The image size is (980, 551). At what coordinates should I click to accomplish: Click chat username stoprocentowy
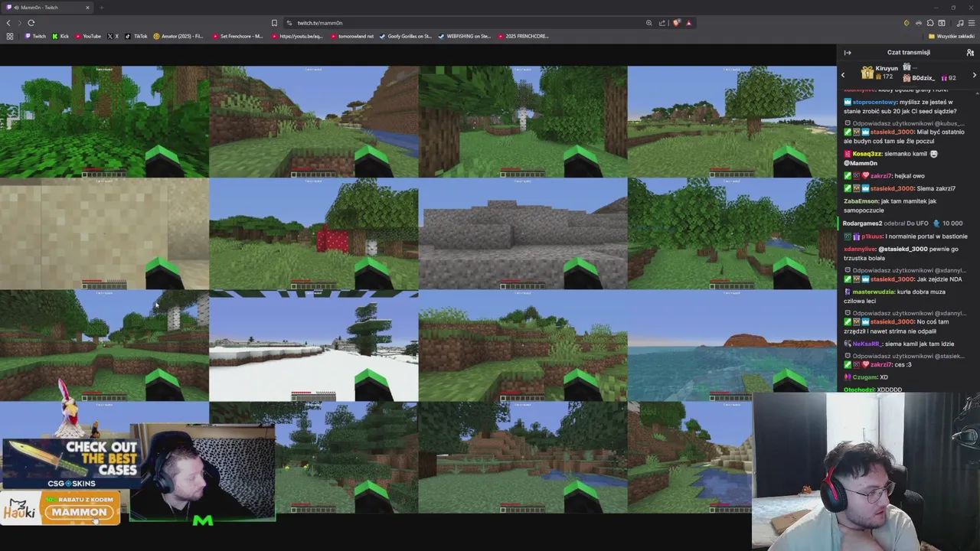[x=874, y=102]
